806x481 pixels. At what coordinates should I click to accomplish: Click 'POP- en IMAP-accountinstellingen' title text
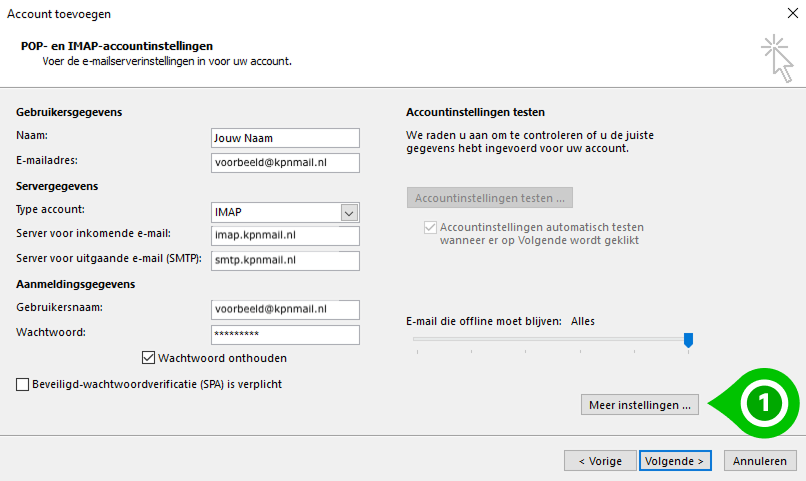117,46
